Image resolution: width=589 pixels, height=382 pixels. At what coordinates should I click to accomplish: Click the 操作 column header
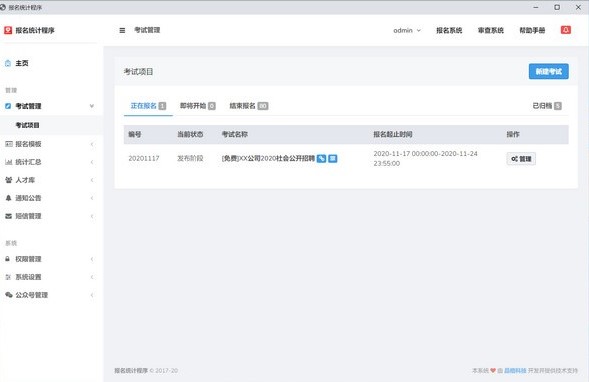pyautogui.click(x=513, y=134)
